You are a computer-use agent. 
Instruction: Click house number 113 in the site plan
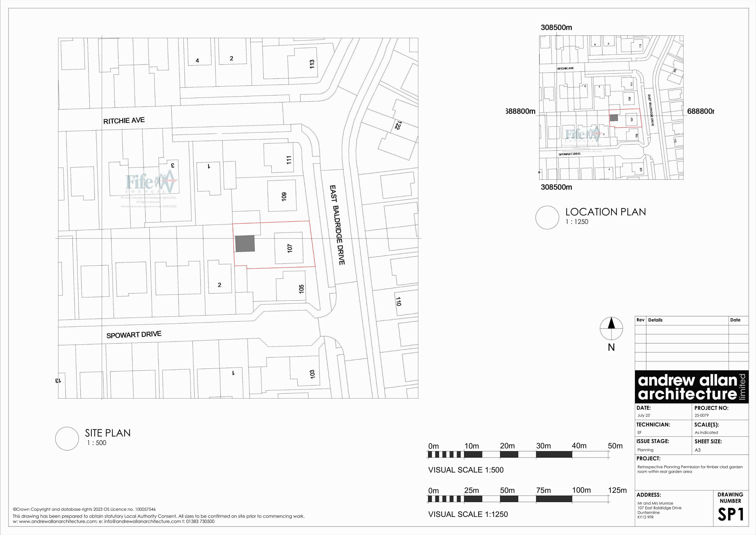click(312, 64)
